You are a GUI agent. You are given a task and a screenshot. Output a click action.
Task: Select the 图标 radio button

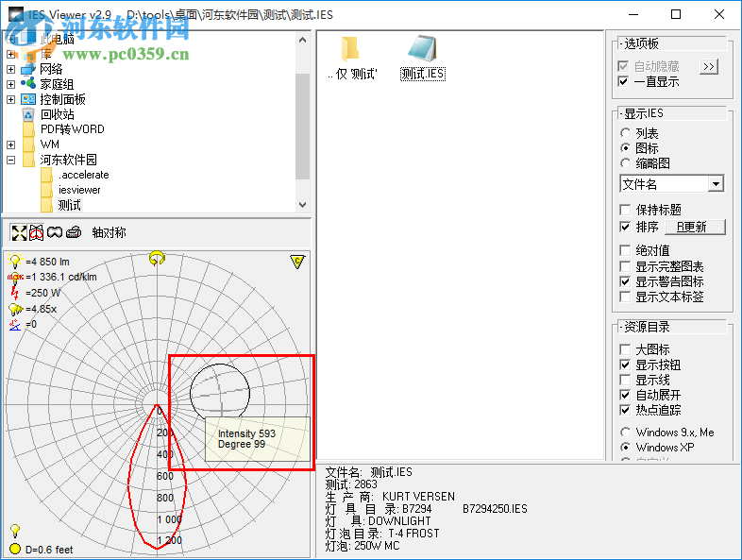625,148
